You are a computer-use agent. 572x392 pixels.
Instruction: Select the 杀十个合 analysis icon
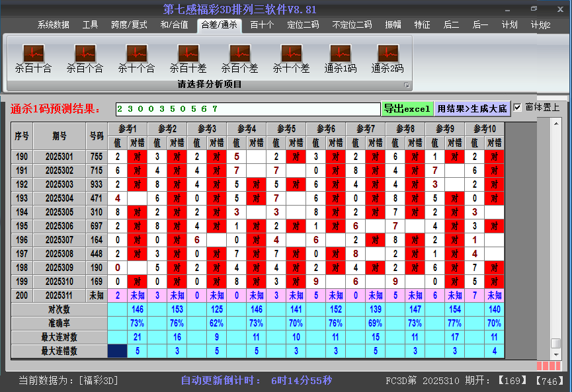click(x=136, y=56)
